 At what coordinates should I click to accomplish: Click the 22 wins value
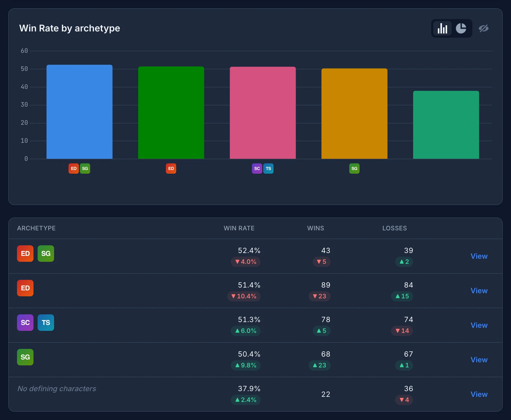pos(326,394)
